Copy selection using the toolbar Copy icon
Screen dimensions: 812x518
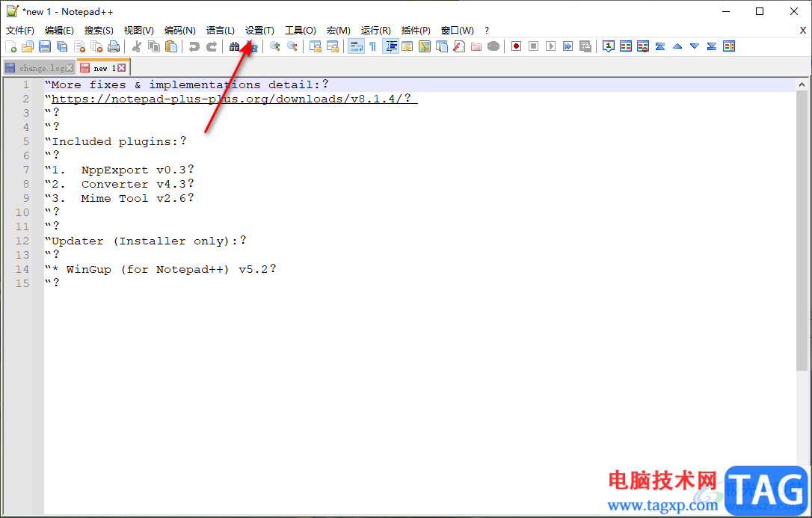click(x=154, y=46)
